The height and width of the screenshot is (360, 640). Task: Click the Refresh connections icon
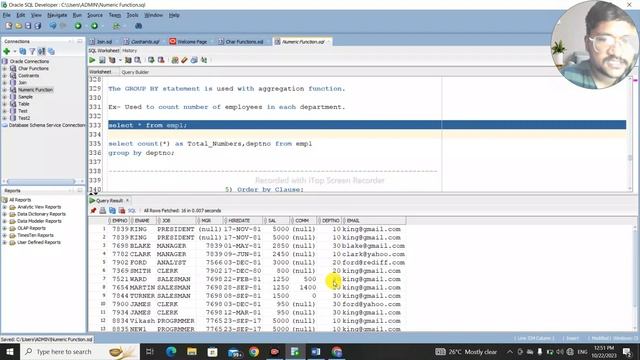click(22, 51)
